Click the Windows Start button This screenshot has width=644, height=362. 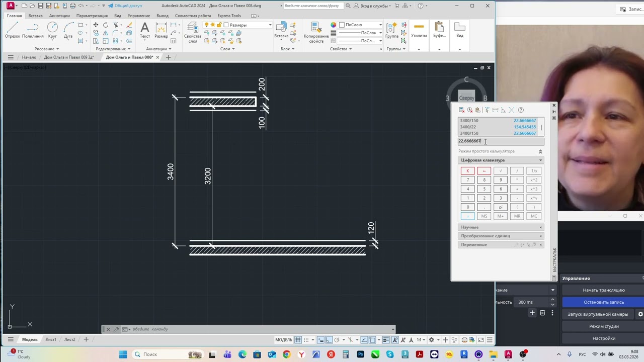[123, 354]
